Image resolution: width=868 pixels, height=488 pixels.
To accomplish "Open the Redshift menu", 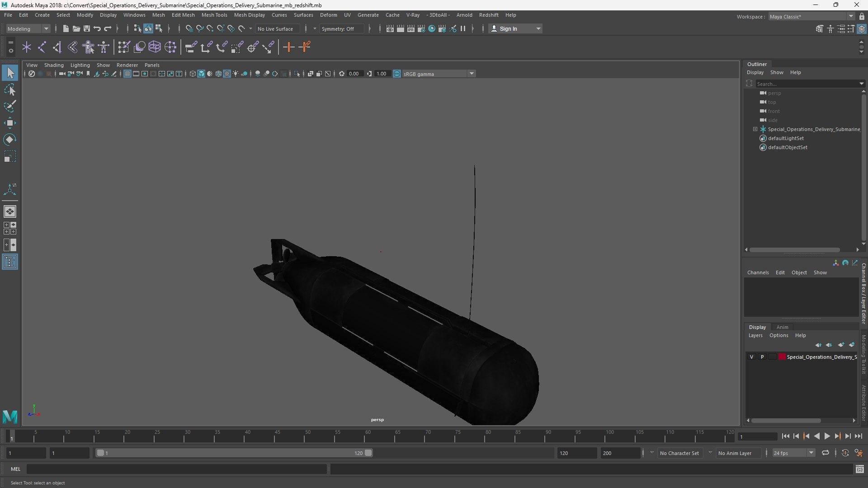I will pyautogui.click(x=489, y=15).
